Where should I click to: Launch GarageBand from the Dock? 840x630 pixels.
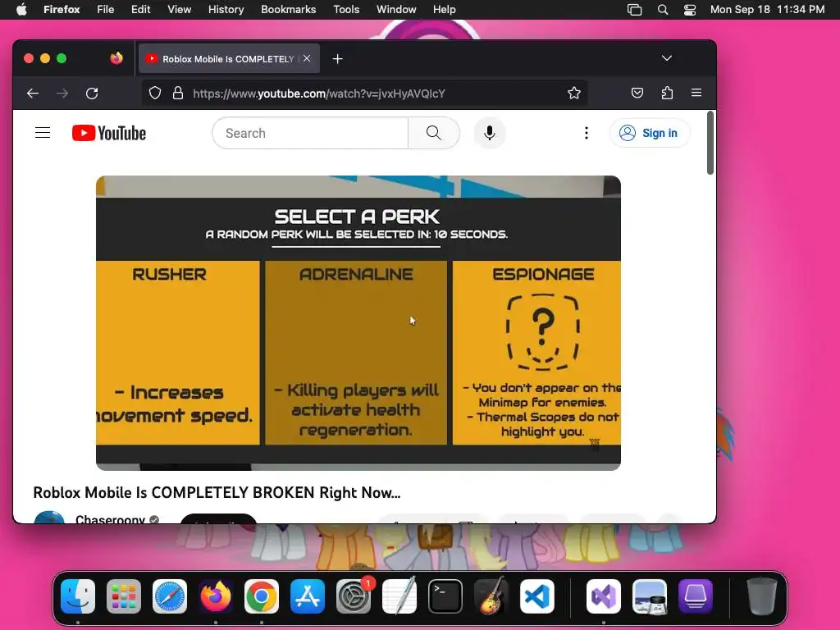coord(491,596)
